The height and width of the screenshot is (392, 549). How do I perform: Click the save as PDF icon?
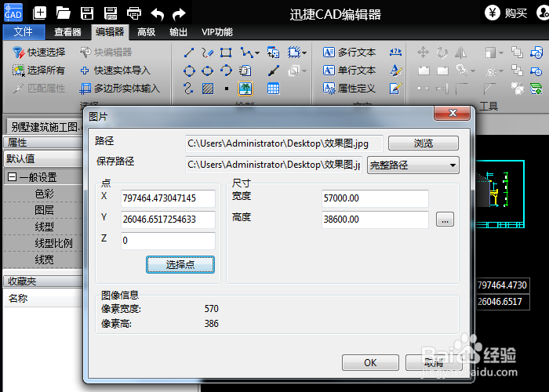pos(111,13)
